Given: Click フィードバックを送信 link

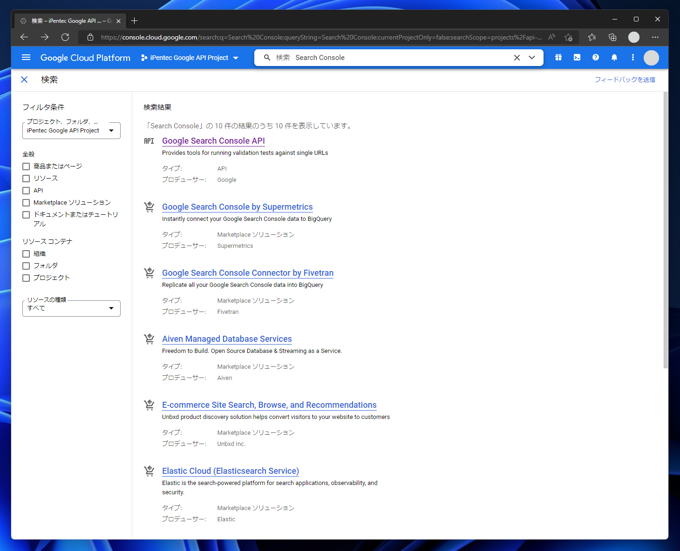Looking at the screenshot, I should tap(624, 80).
